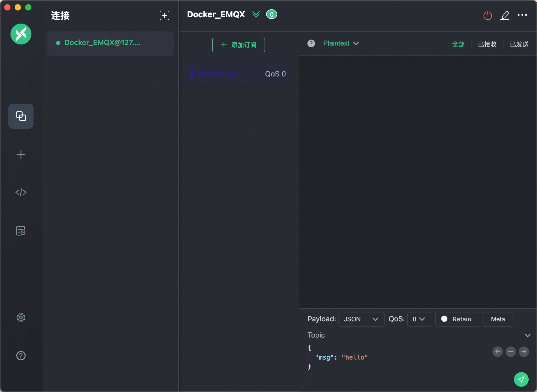The image size is (537, 392).
Task: Select the Docker_EMQX@127... connection entry
Action: point(110,43)
